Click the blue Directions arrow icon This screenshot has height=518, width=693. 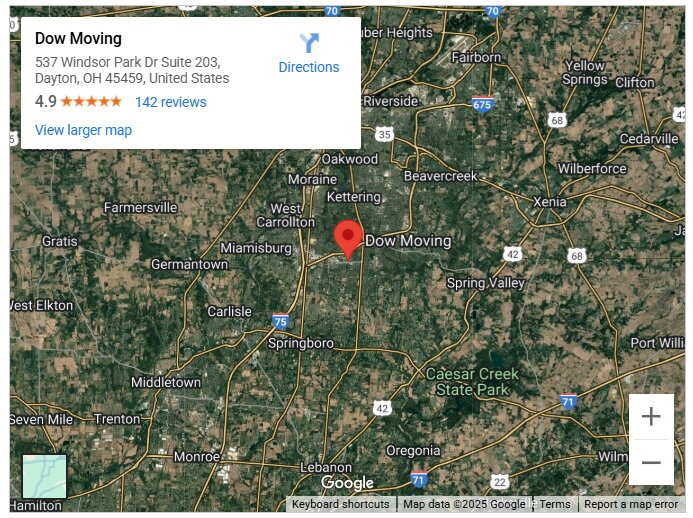(x=309, y=43)
